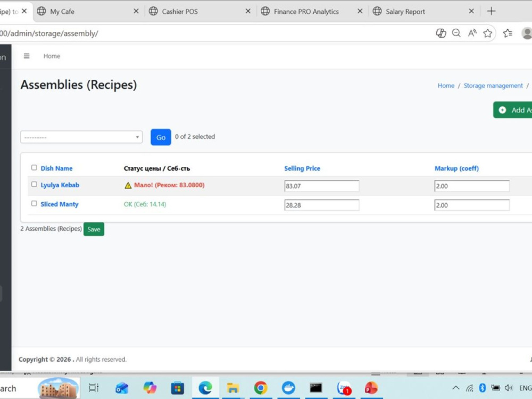The height and width of the screenshot is (399, 532).
Task: Click the browser address bar URL
Action: [49, 33]
